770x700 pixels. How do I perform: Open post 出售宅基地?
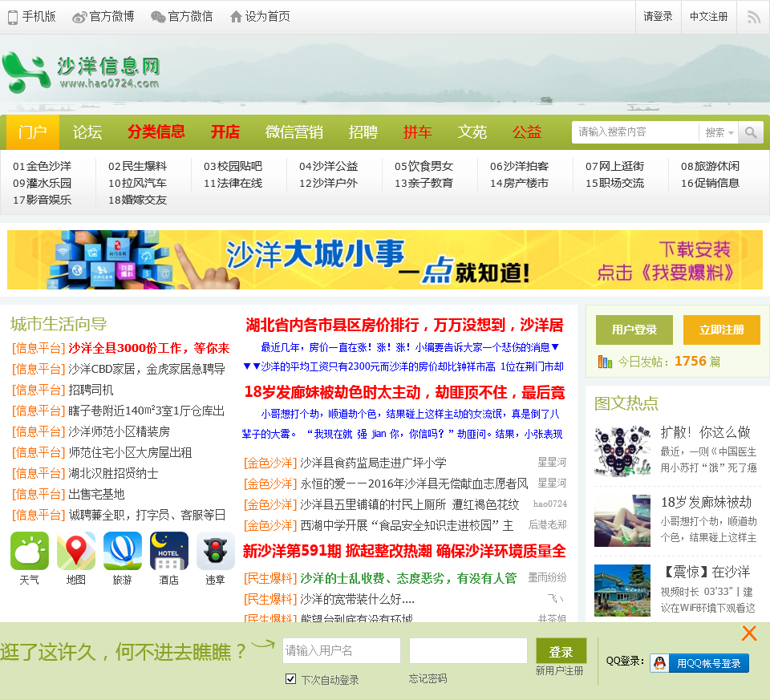point(97,494)
